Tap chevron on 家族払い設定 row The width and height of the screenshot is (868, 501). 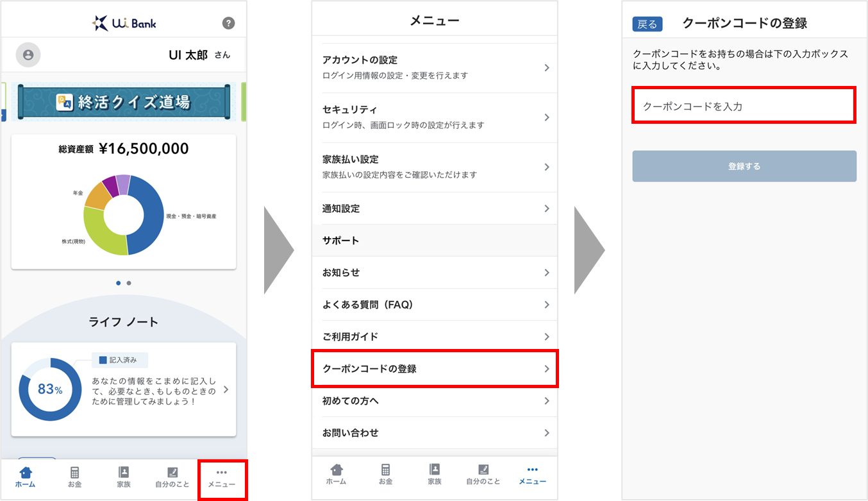pyautogui.click(x=546, y=167)
